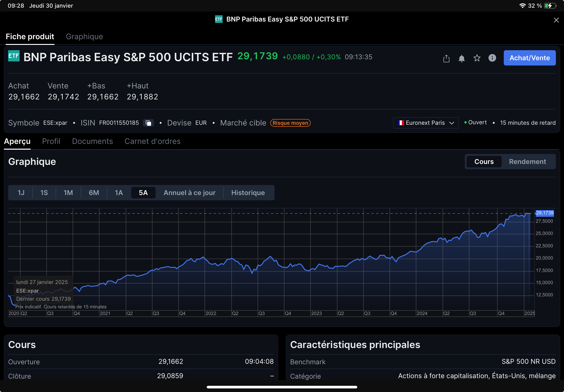Screen dimensions: 564x392
Task: Open the Profil sub-tab
Action: click(x=51, y=141)
